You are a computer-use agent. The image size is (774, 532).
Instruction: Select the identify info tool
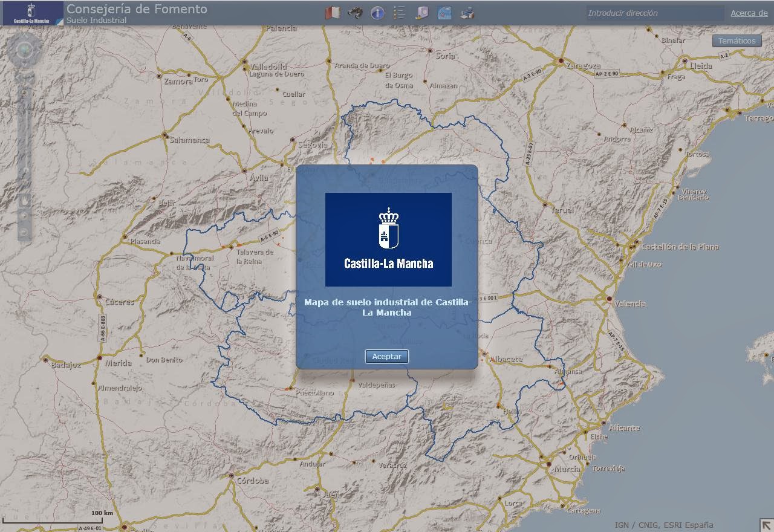[x=377, y=13]
